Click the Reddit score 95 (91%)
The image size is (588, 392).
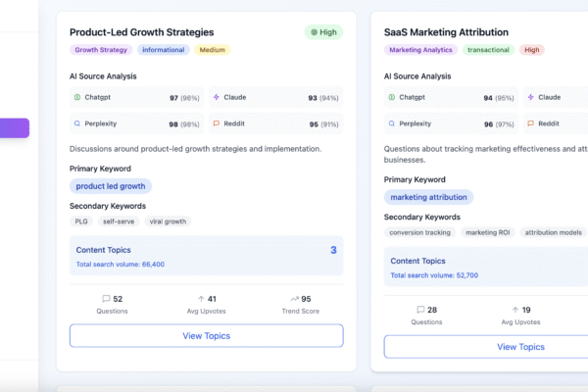click(323, 124)
